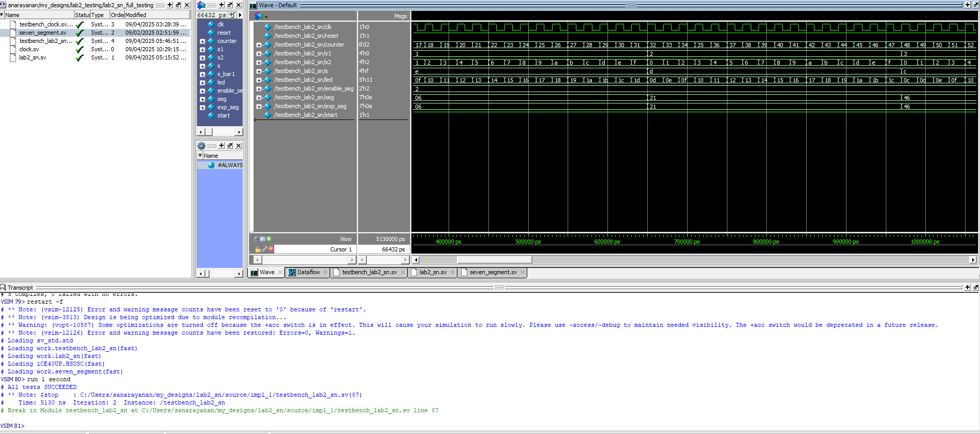
Task: Select the #ALWAYS process entry
Action: pyautogui.click(x=230, y=165)
